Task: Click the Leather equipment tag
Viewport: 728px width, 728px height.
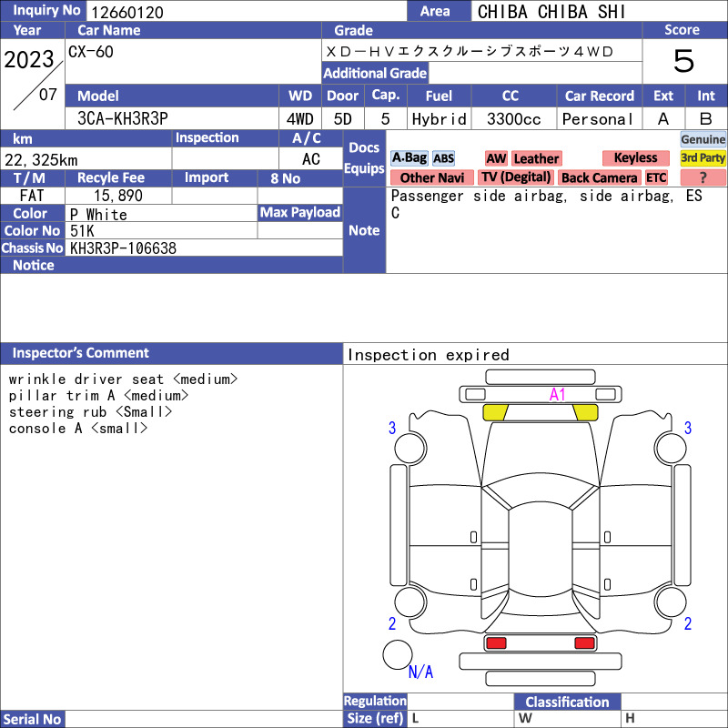Action: click(x=536, y=158)
